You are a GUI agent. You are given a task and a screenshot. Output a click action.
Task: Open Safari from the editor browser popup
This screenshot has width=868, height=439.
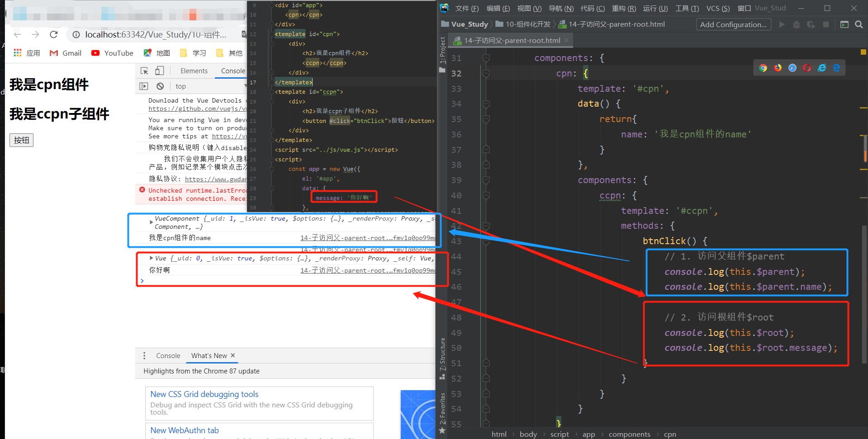point(792,68)
